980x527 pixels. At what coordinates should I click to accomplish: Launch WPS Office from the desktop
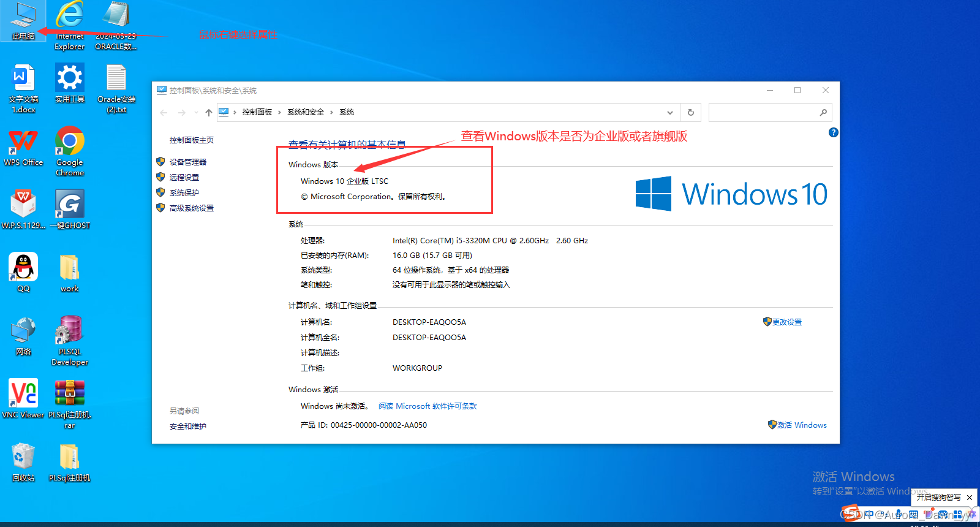tap(23, 146)
